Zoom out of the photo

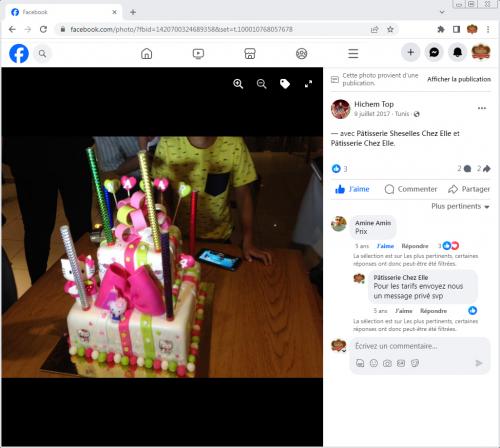tap(262, 84)
